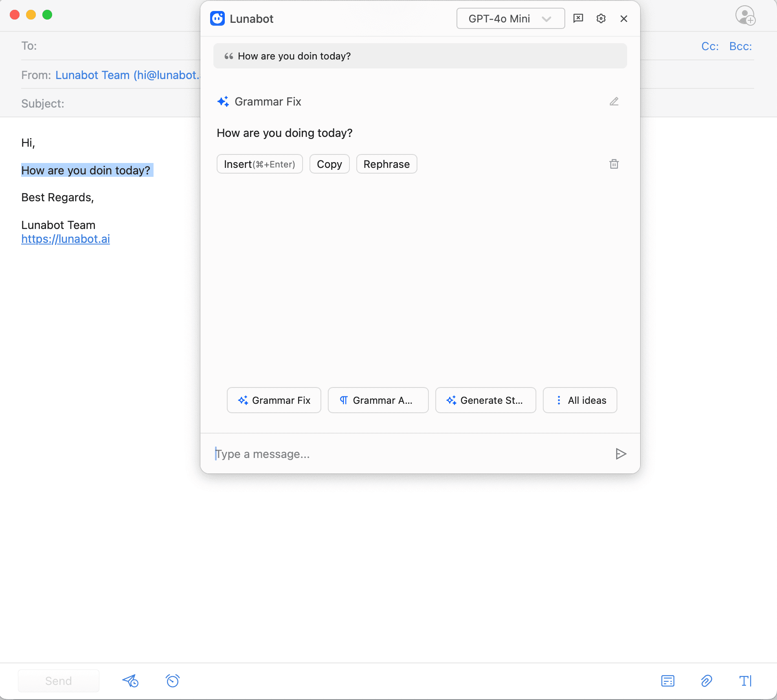This screenshot has width=777, height=700.
Task: Click the Cc: link in the mail header
Action: pos(710,46)
